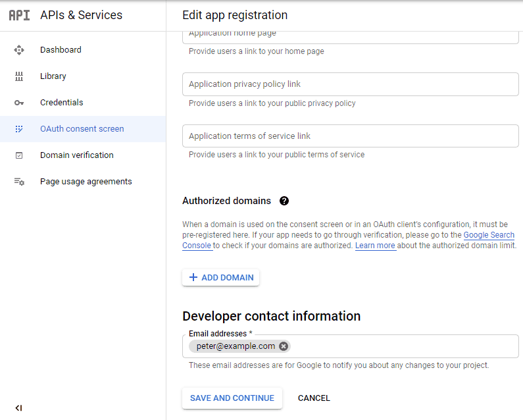523x420 pixels.
Task: Focus Application privacy policy link field
Action: coord(351,84)
